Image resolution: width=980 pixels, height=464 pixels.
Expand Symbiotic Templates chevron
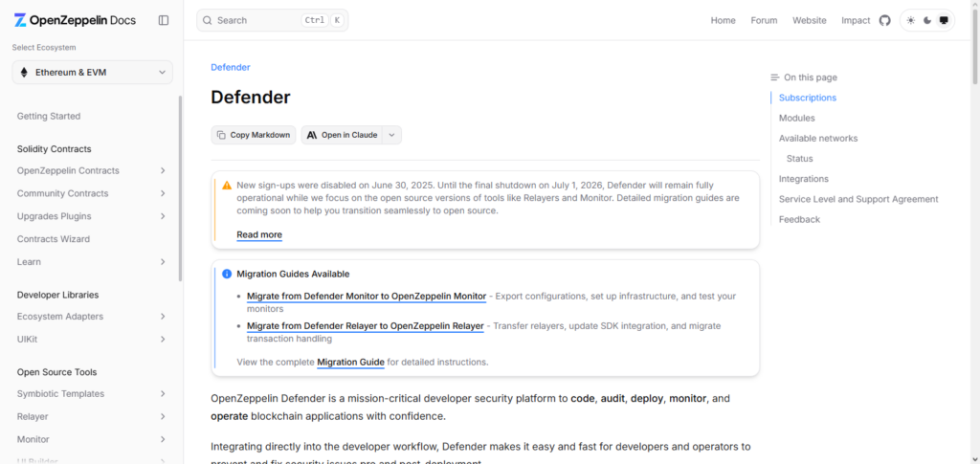[163, 394]
